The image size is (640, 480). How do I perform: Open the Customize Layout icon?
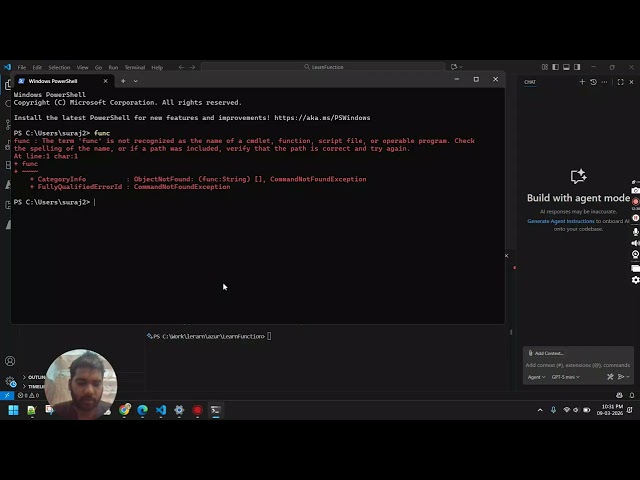[544, 67]
